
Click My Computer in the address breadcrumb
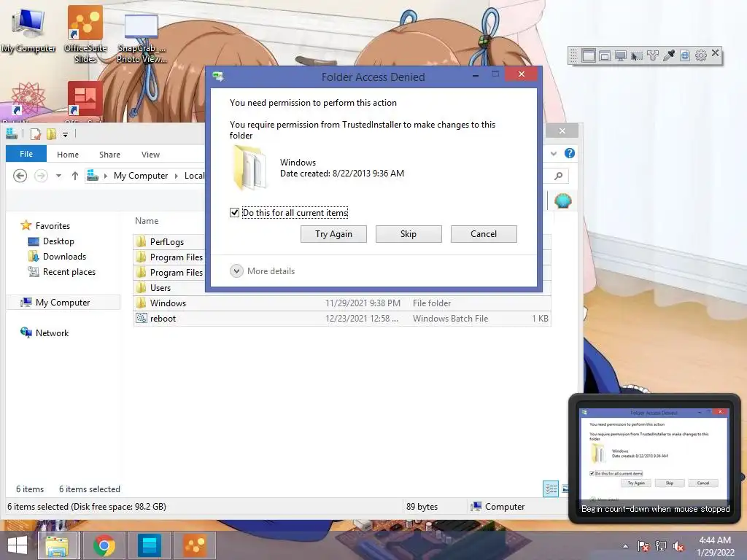[x=141, y=176]
